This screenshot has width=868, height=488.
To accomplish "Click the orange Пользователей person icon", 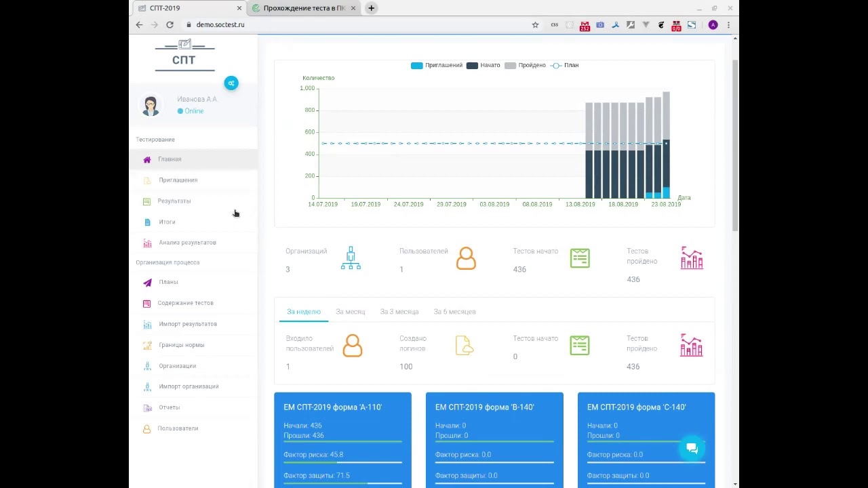I will point(466,258).
